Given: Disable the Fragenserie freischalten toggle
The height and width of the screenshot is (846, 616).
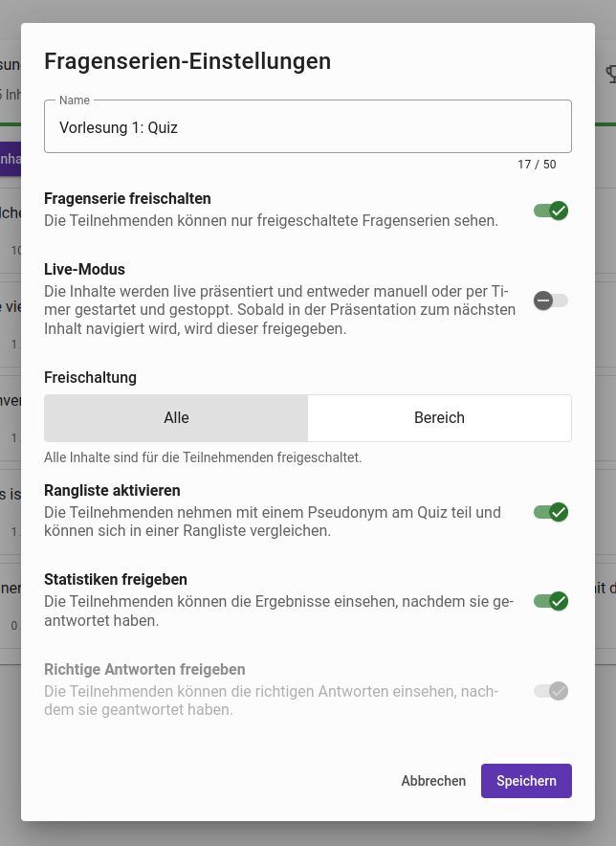Looking at the screenshot, I should click(x=550, y=211).
